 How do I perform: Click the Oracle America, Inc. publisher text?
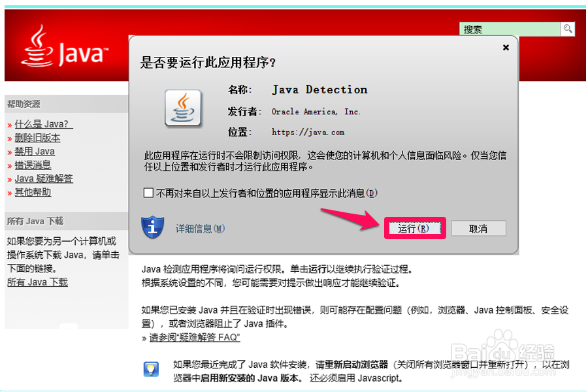(x=316, y=112)
